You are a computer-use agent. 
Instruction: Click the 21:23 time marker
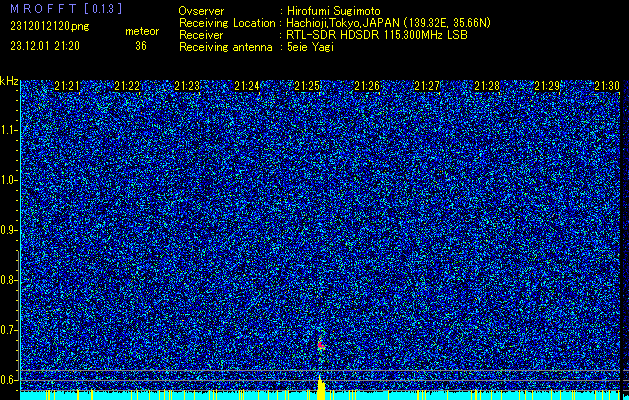[x=187, y=86]
